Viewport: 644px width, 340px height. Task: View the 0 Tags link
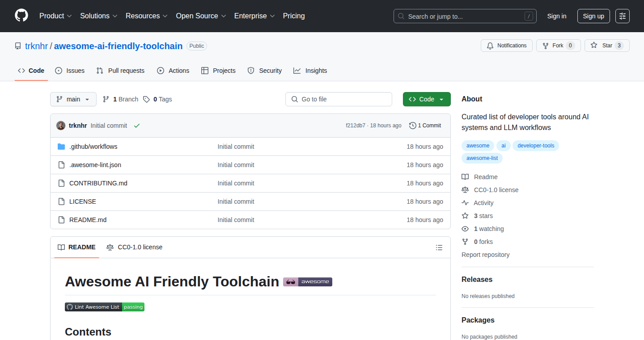pos(157,99)
